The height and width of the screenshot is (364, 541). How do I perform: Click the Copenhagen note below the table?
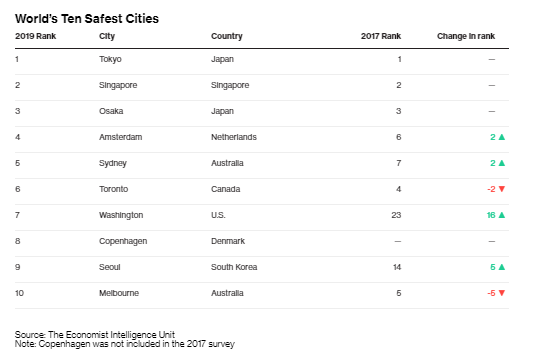(x=125, y=344)
